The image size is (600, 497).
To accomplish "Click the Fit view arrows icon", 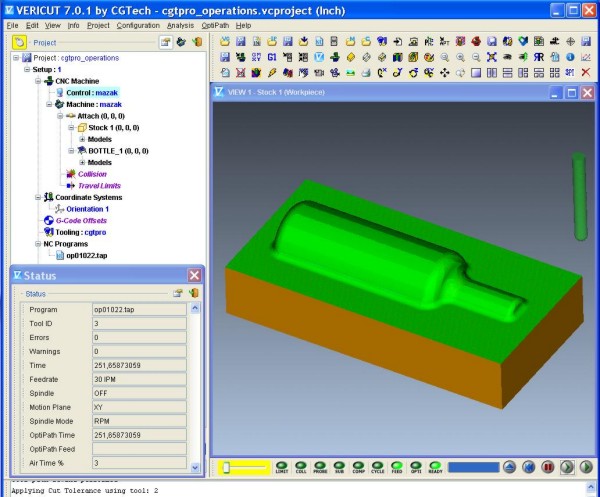I will (x=492, y=57).
